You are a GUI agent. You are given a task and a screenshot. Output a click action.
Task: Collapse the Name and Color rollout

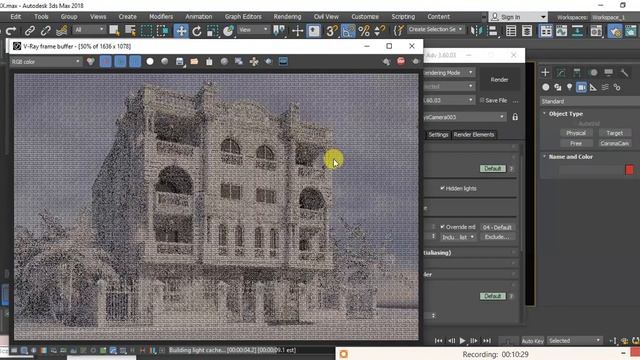pyautogui.click(x=570, y=157)
